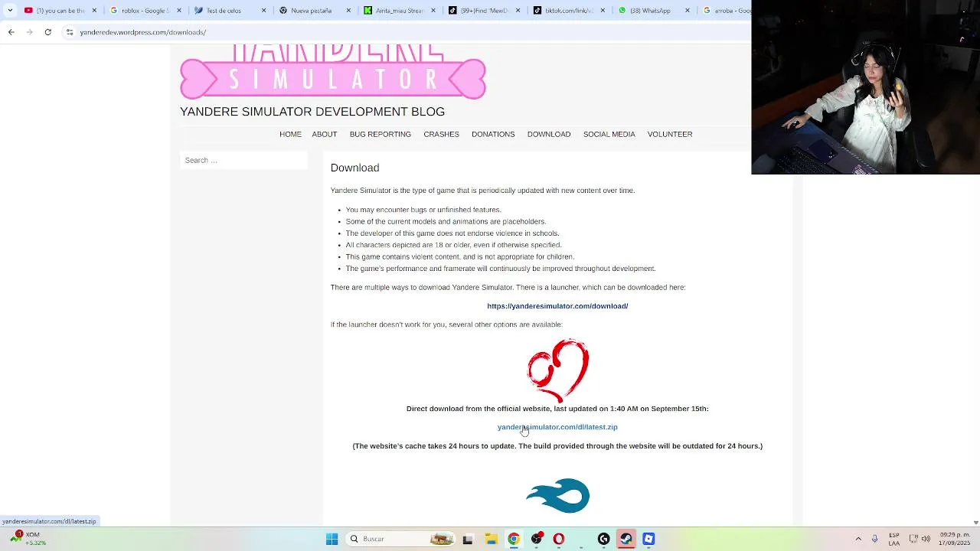Reload the current page

(x=47, y=32)
